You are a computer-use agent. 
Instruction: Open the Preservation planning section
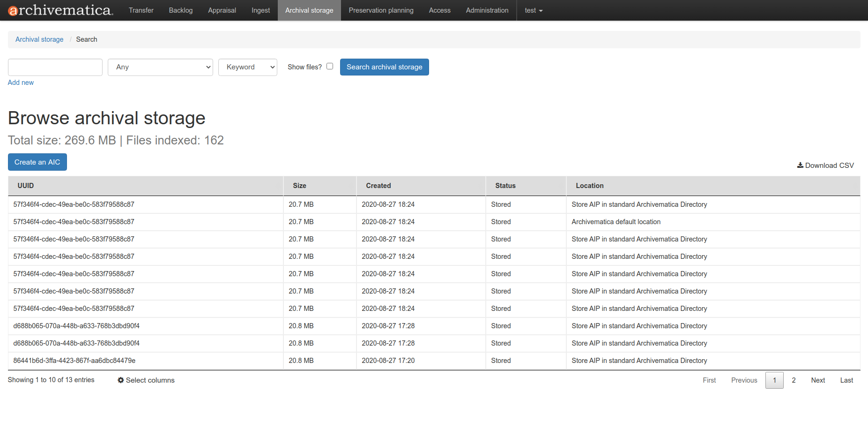point(381,10)
